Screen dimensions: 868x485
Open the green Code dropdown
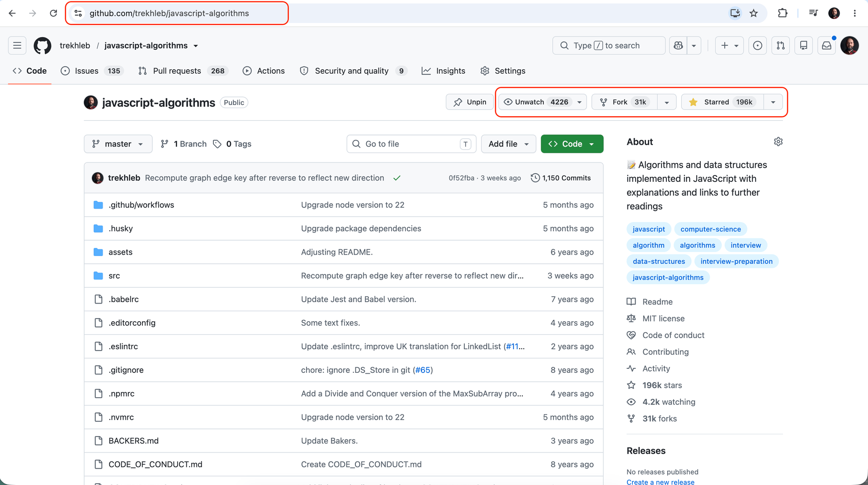pos(572,144)
